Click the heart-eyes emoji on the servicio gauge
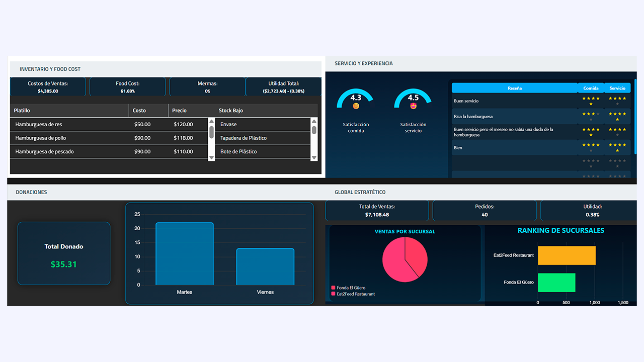Image resolution: width=644 pixels, height=362 pixels. 413,105
